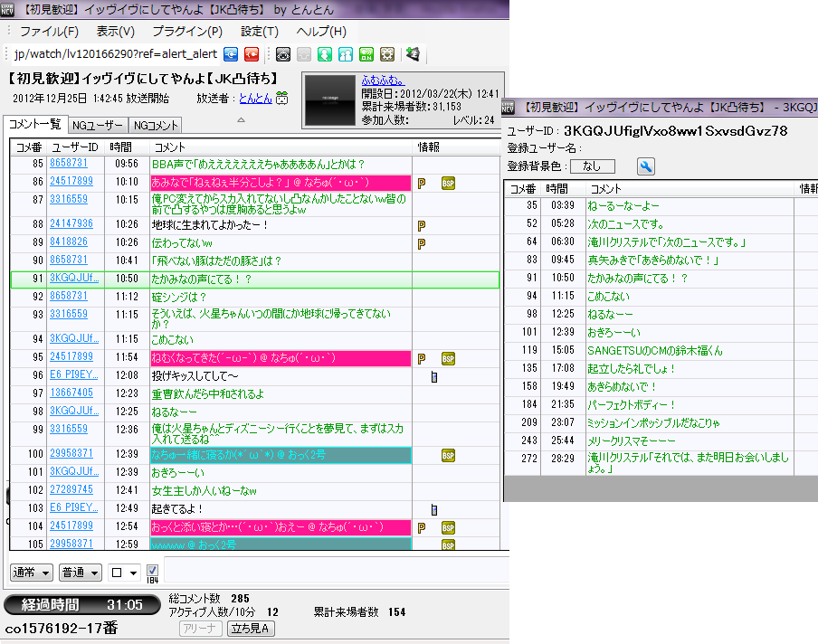Select comment 119 SANGETSUのCMの鈴木福くん in user window
This screenshot has width=818, height=644.
tap(661, 350)
